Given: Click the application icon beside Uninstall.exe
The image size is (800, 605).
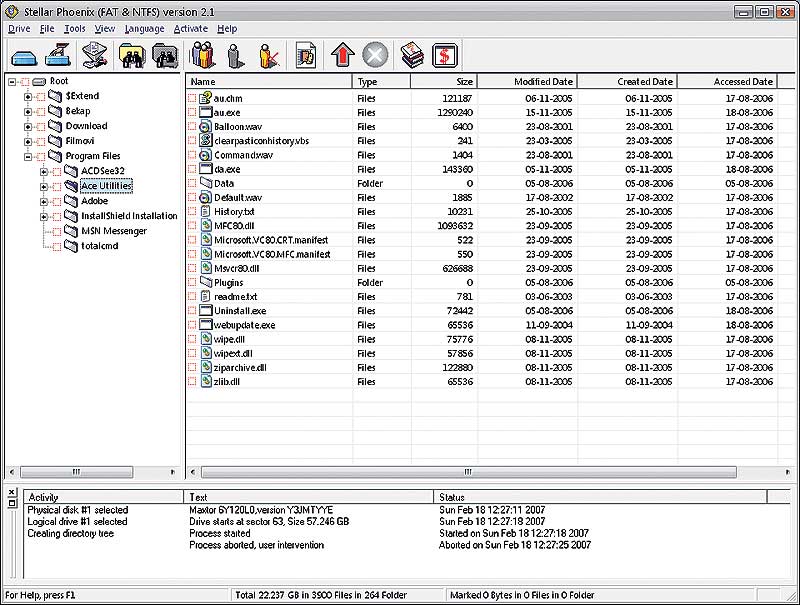Looking at the screenshot, I should (206, 310).
